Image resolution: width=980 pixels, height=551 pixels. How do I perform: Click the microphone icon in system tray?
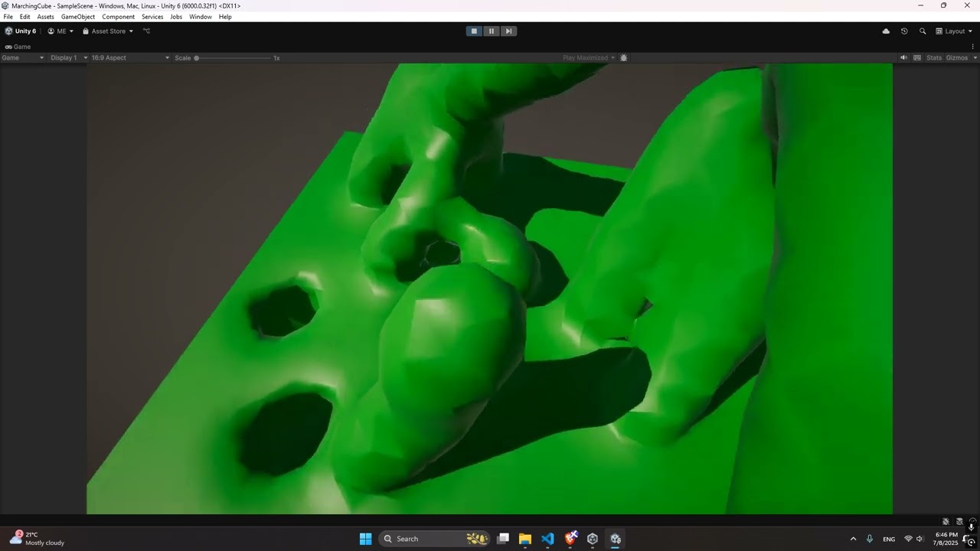(x=870, y=539)
